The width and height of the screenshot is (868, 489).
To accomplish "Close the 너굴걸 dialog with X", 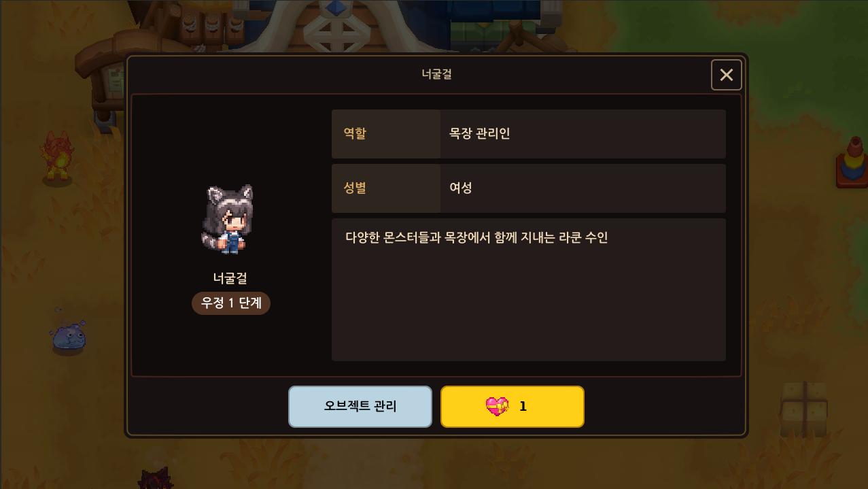I will pos(726,75).
